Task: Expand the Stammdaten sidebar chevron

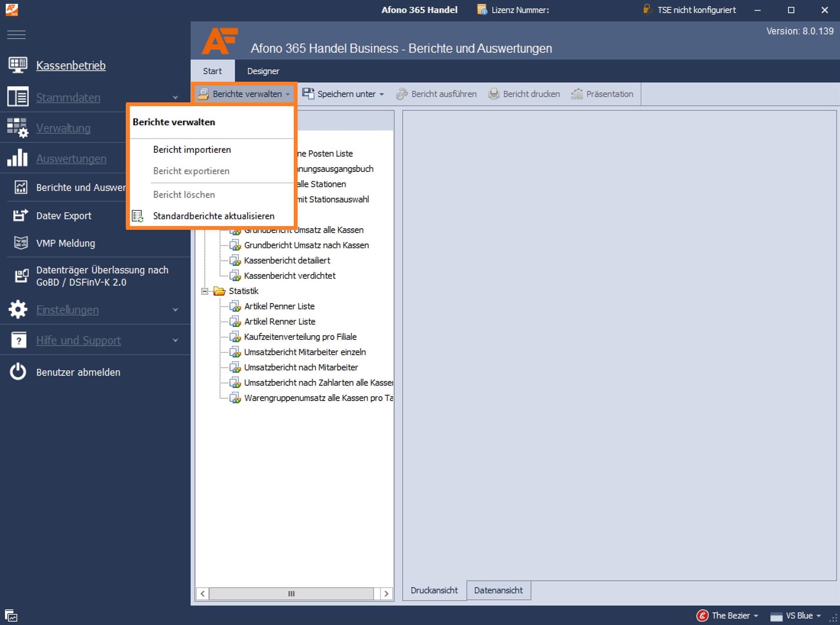Action: [175, 98]
